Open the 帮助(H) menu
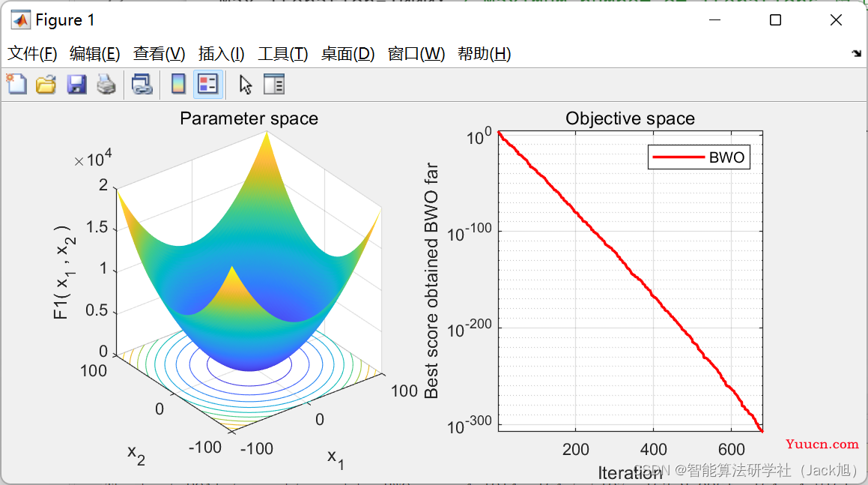 coord(484,54)
